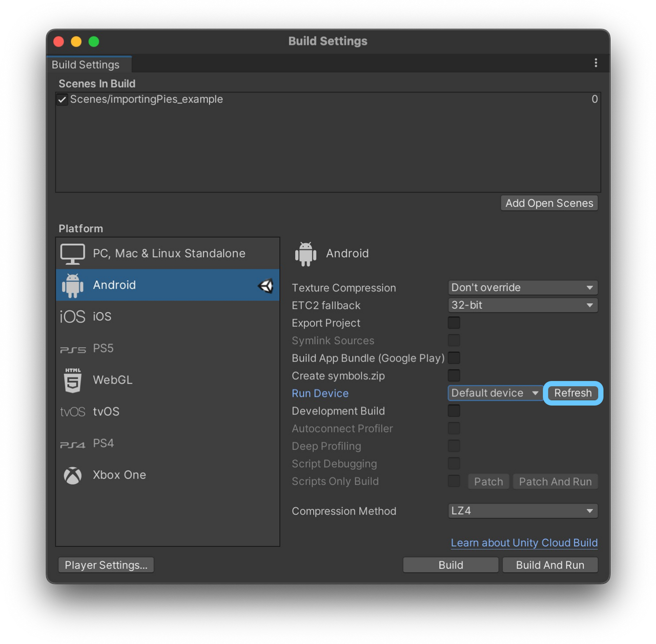The image size is (656, 644).
Task: Click the Unity logo beside the Android platform
Action: (x=265, y=285)
